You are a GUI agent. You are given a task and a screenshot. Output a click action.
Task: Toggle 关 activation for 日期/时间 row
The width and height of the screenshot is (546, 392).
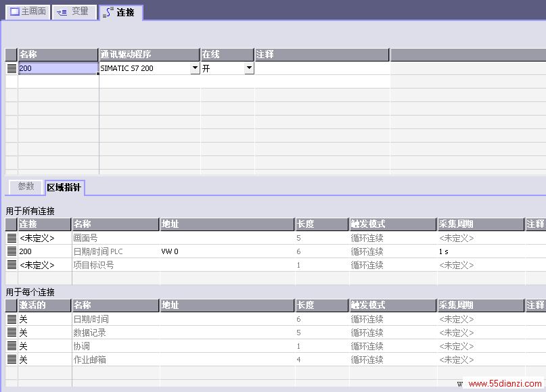(x=45, y=319)
